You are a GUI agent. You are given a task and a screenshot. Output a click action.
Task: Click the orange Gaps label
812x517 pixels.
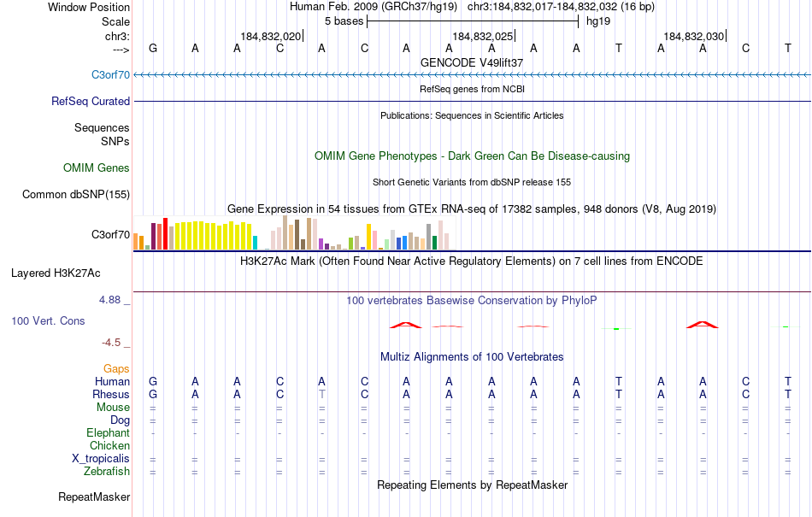click(116, 368)
